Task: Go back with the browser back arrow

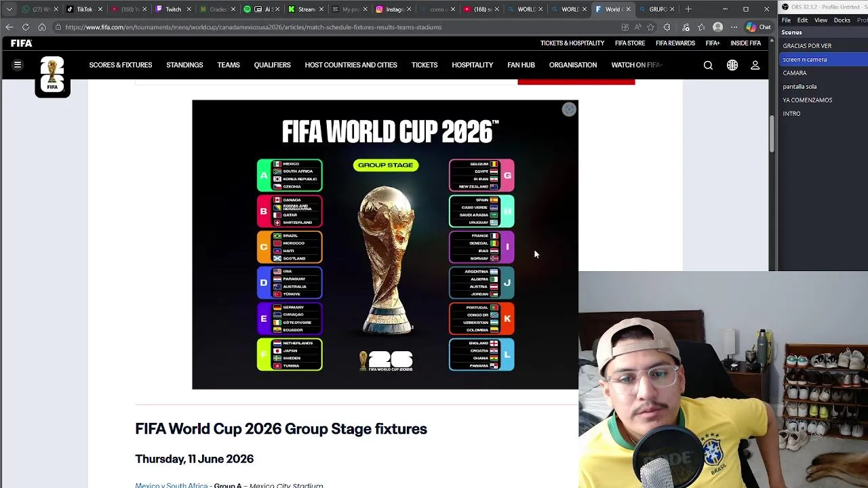Action: click(9, 27)
